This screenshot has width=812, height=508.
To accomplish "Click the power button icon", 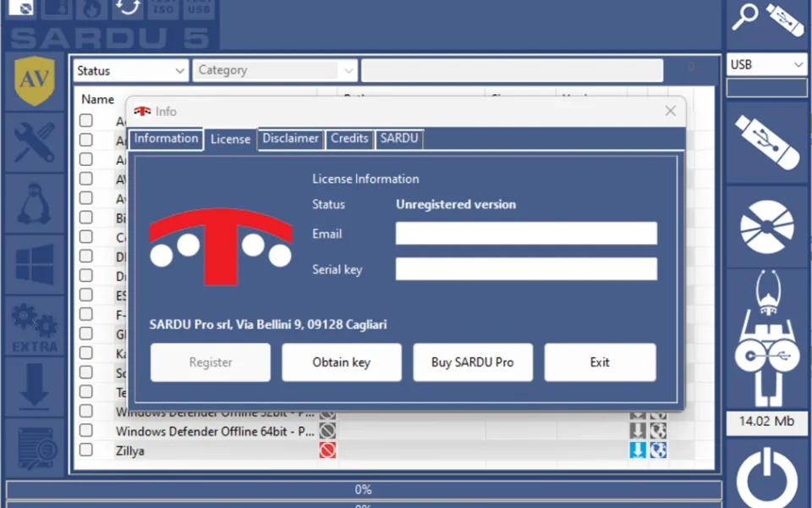I will [x=767, y=479].
